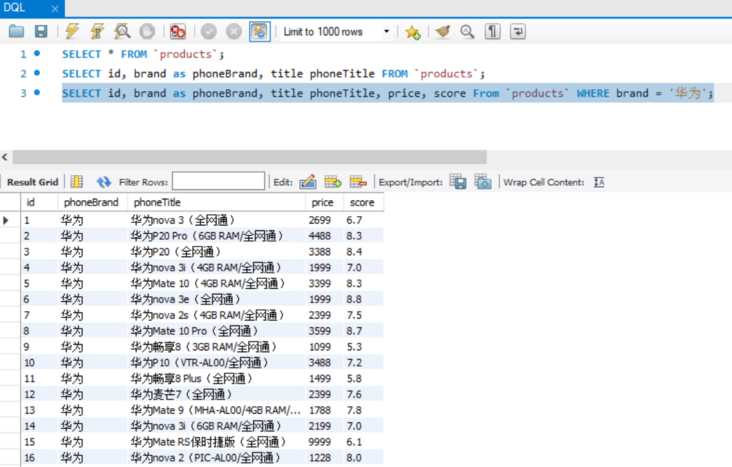732x467 pixels.
Task: Run the Explain (magnifier lightning) icon
Action: (x=122, y=32)
